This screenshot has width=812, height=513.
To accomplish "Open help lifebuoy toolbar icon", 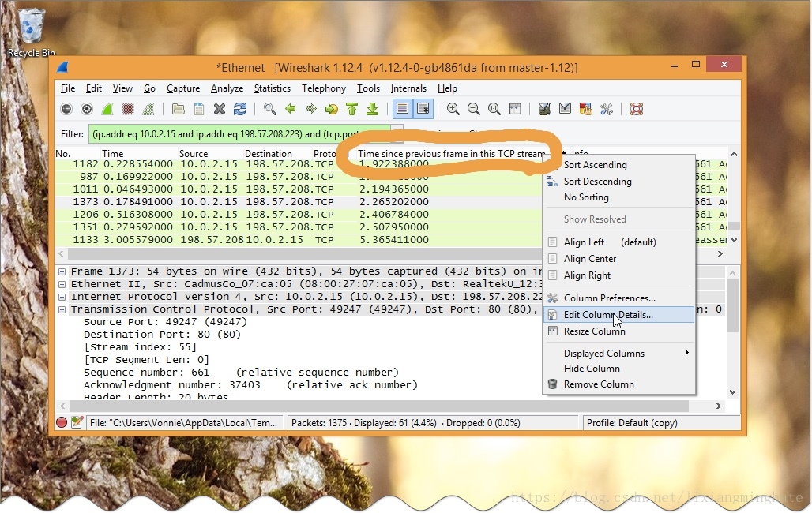I will tap(637, 109).
